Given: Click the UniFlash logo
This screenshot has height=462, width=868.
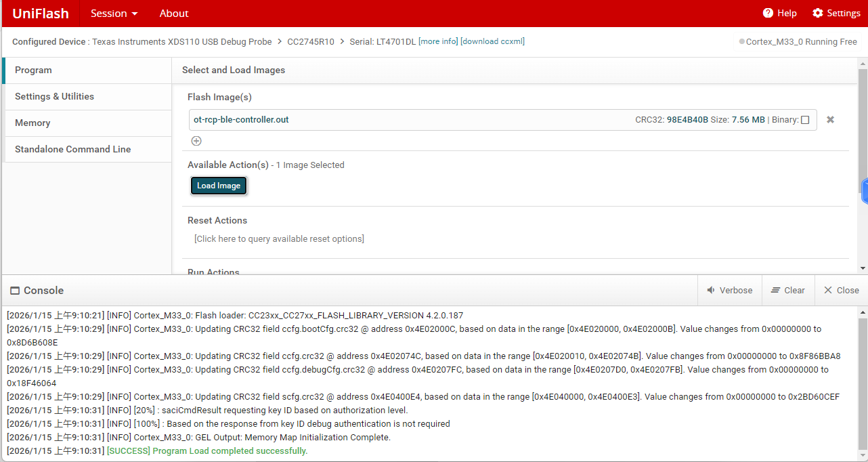Looking at the screenshot, I should click(41, 14).
